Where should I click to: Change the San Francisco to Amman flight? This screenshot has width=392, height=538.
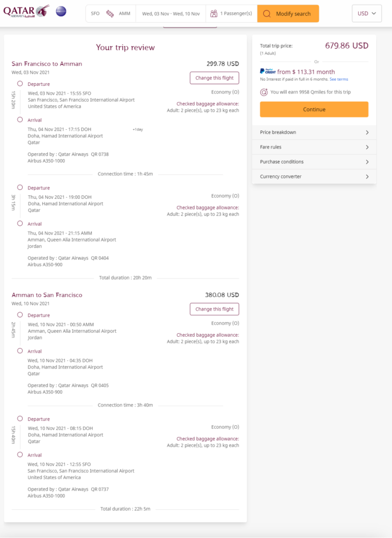[x=215, y=78]
